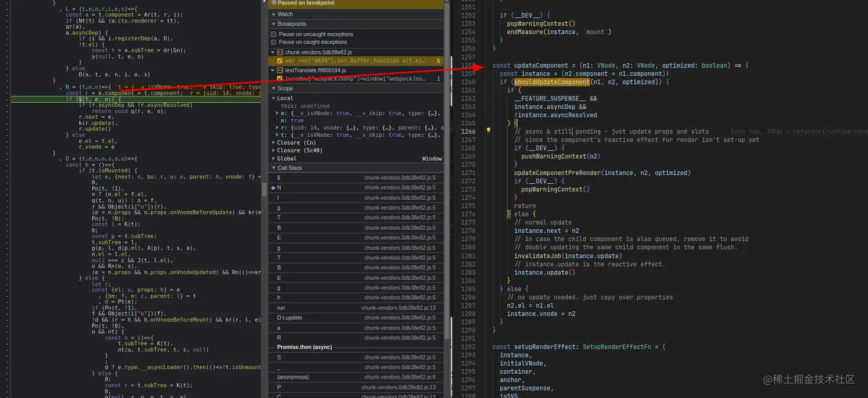This screenshot has height=398, width=868.
Task: Expand local variable t object
Action: click(x=278, y=135)
